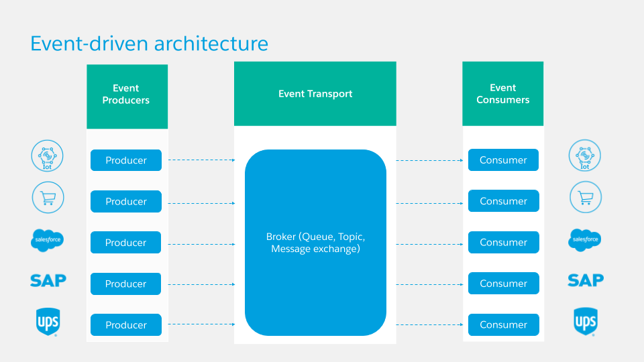
Task: Select the Consumer box next to the cart icon
Action: point(503,201)
